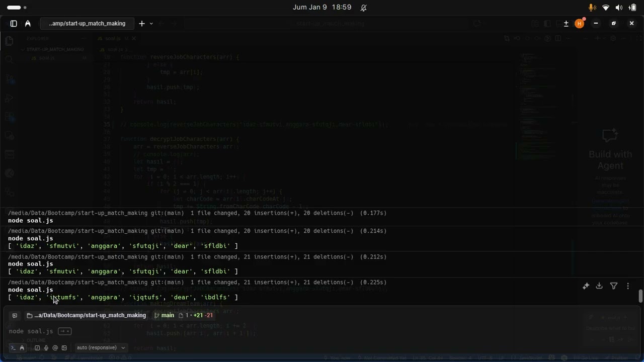Click the pin/bookmark block icon
The height and width of the screenshot is (362, 644).
tap(586, 286)
